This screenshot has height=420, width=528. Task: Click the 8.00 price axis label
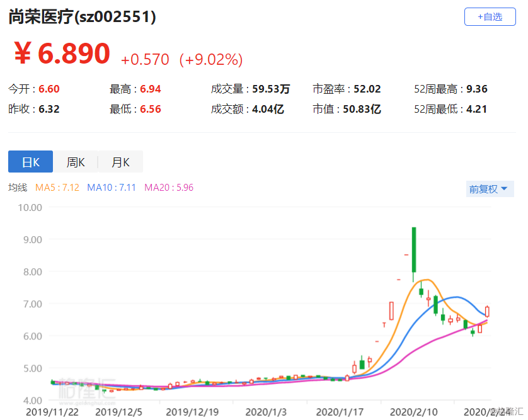[33, 272]
